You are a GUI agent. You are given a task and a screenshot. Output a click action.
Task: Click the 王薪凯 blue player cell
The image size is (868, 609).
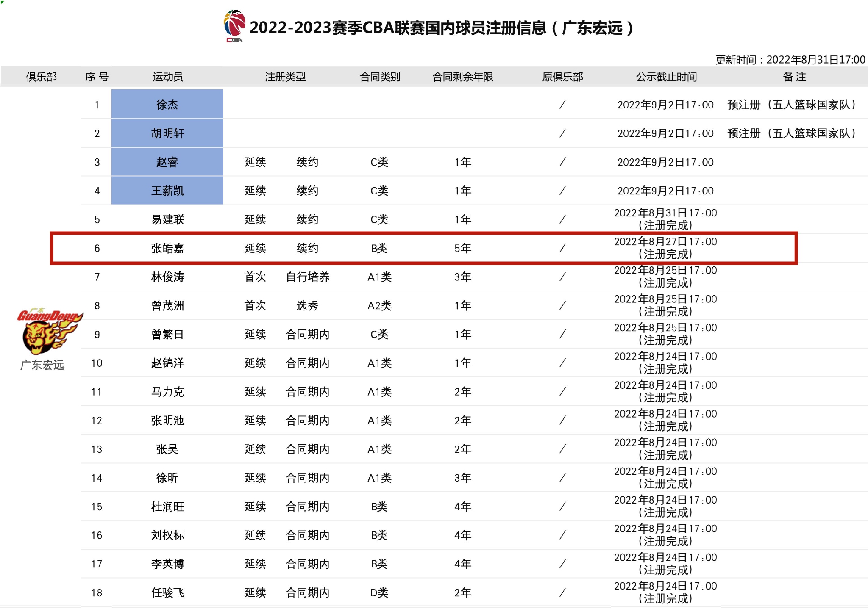pyautogui.click(x=167, y=191)
